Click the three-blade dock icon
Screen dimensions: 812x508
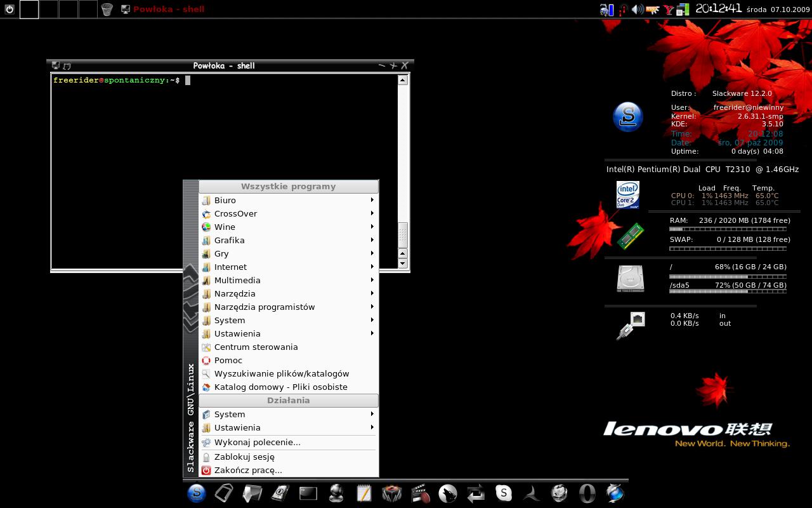[532, 493]
